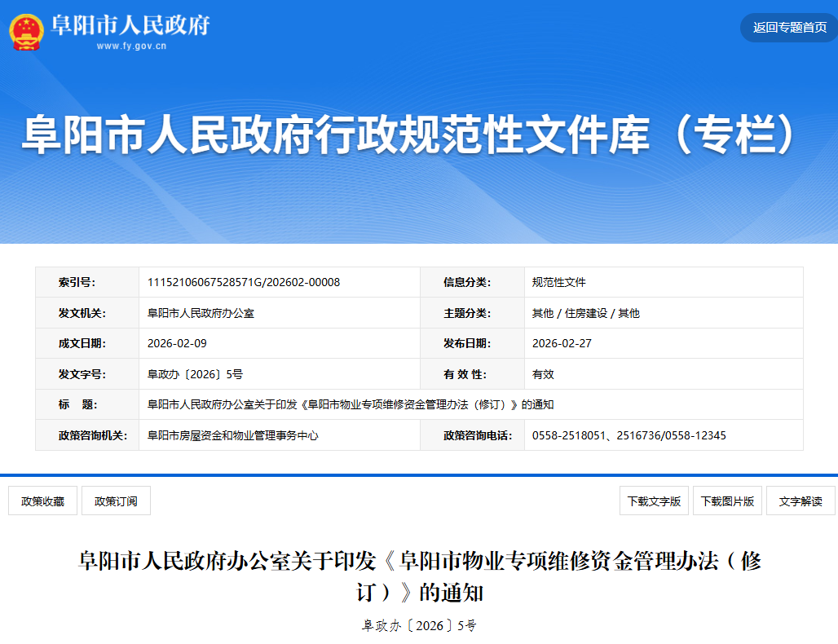The height and width of the screenshot is (644, 838).
Task: Click the 阜阳市人民政府行政规范性文件库（专栏） banner title
Action: (411, 135)
